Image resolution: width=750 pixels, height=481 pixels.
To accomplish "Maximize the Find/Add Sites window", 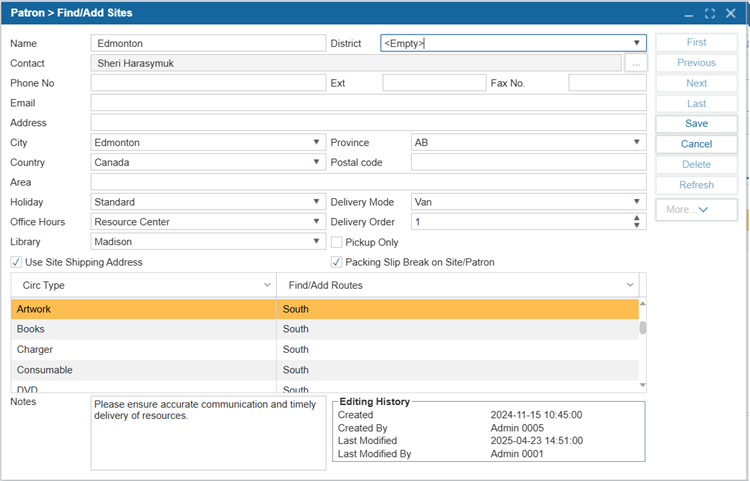I will click(x=709, y=14).
